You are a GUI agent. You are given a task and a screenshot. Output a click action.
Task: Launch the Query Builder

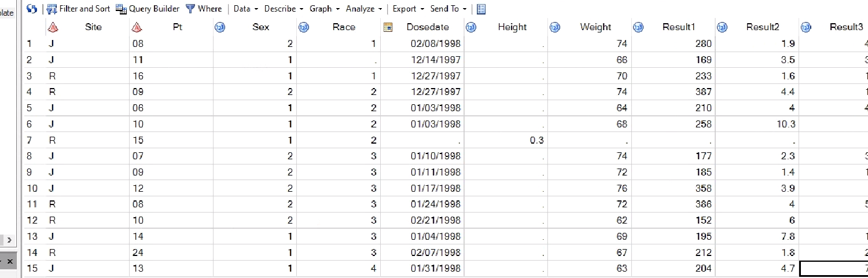tap(148, 9)
